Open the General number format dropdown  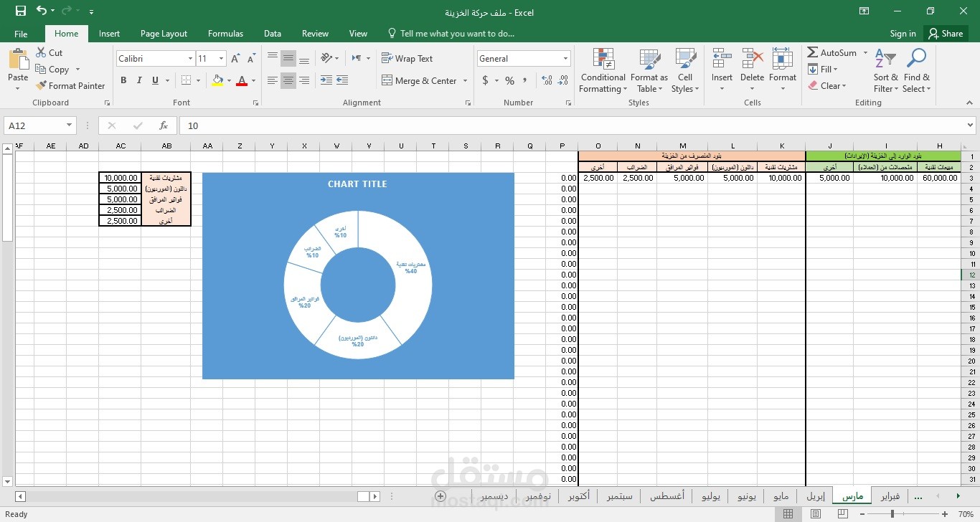pos(565,59)
